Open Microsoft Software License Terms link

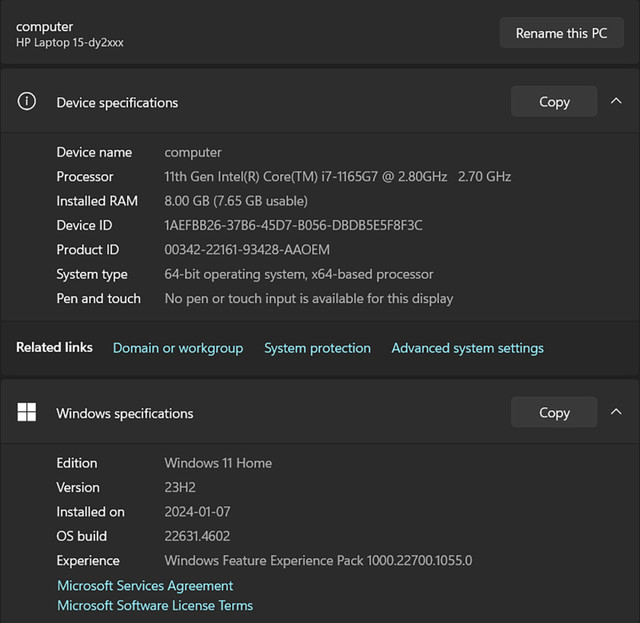point(155,605)
